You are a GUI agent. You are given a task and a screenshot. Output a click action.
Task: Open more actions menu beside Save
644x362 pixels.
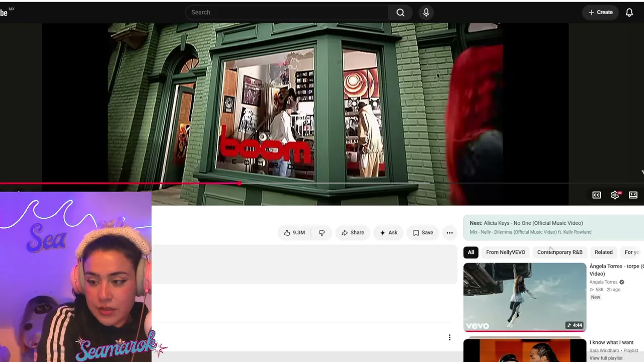(450, 233)
